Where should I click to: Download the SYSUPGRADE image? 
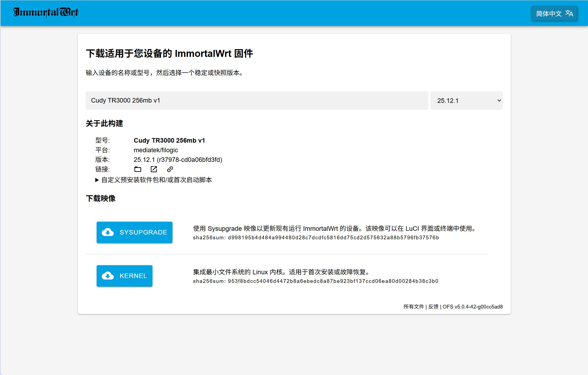135,232
